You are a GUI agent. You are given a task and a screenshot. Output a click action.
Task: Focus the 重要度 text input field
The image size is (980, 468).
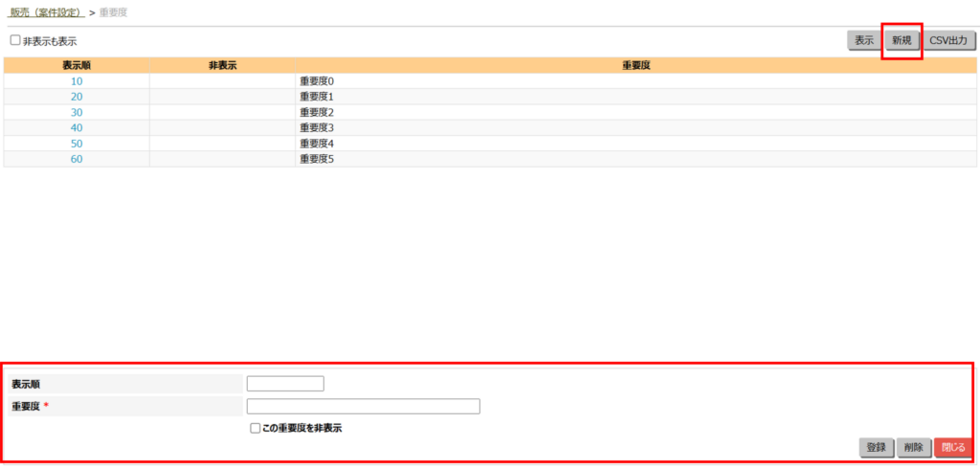[x=363, y=407]
